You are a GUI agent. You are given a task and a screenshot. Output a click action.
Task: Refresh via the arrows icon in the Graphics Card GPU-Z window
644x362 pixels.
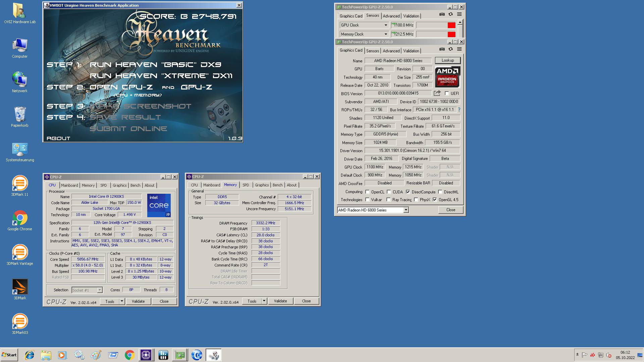[x=450, y=49]
